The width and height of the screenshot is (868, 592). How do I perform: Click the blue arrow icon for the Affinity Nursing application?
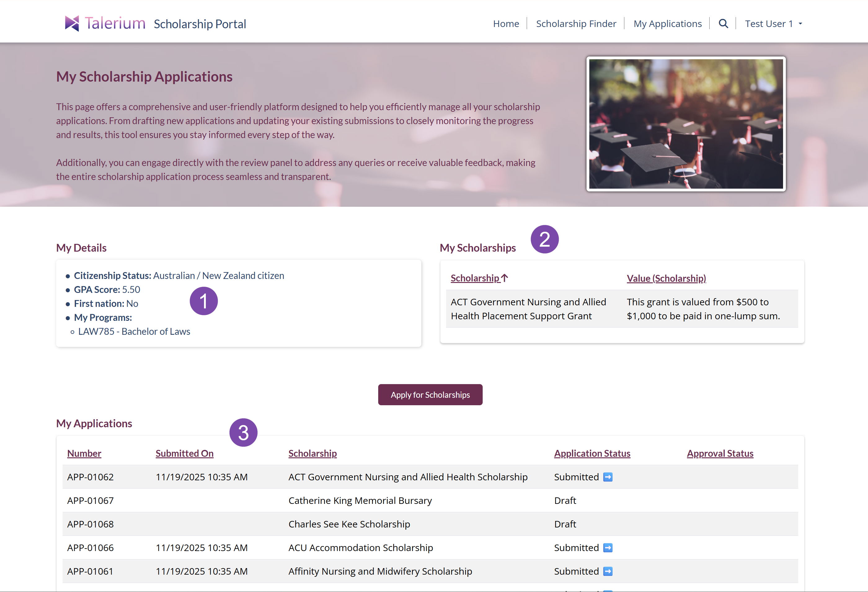click(608, 571)
